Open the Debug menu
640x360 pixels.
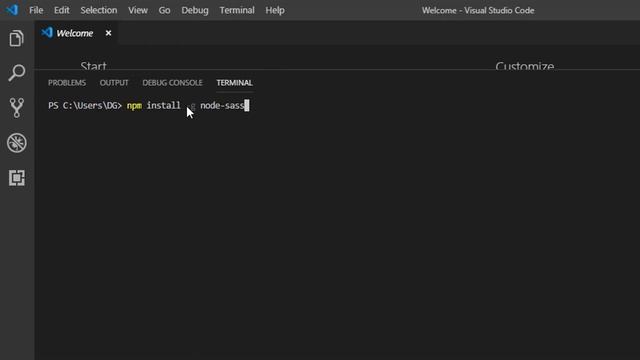[x=195, y=10]
